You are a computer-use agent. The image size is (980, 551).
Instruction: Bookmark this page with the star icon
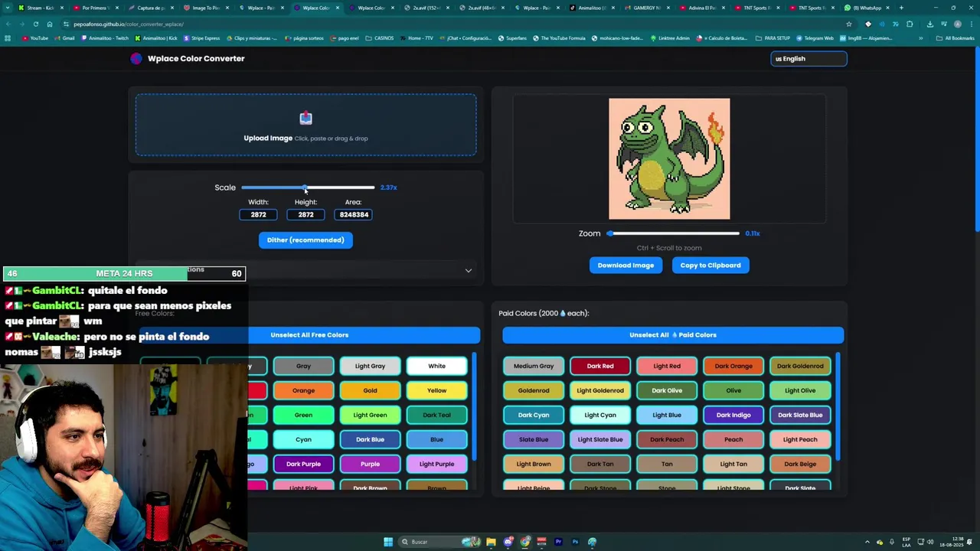click(x=849, y=24)
